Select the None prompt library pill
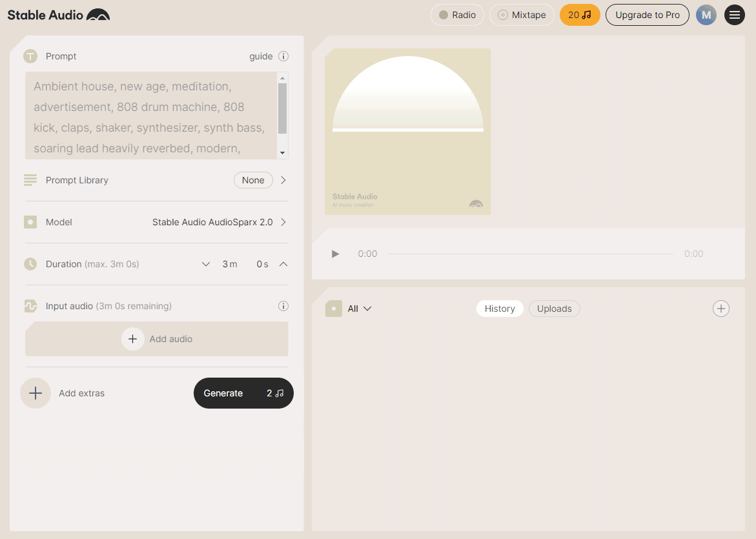756x539 pixels. (253, 180)
